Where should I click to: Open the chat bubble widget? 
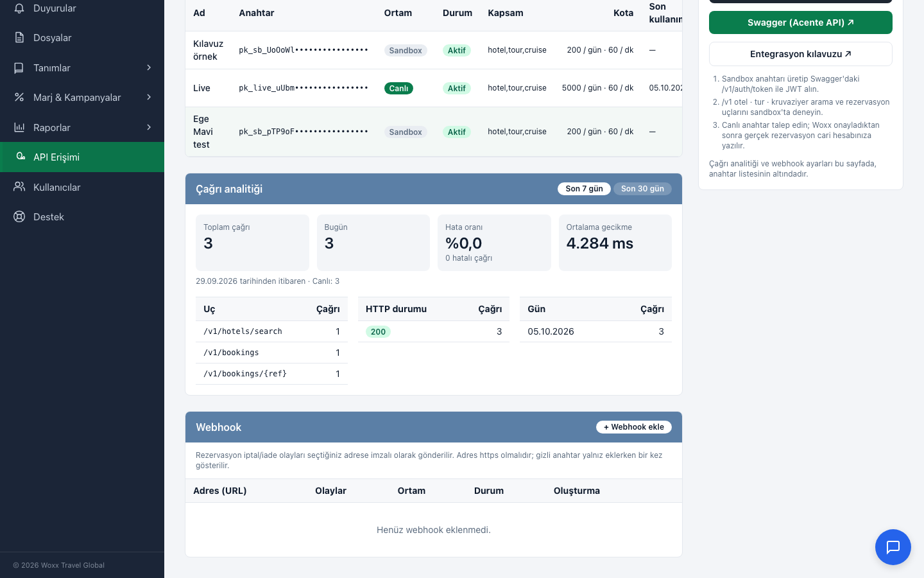click(893, 547)
